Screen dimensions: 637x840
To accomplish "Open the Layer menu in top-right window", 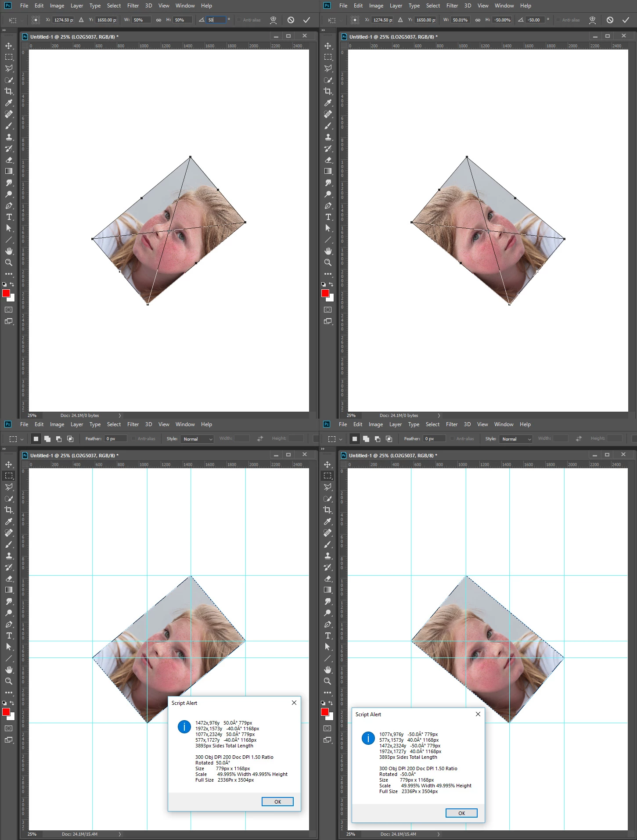I will pos(396,6).
